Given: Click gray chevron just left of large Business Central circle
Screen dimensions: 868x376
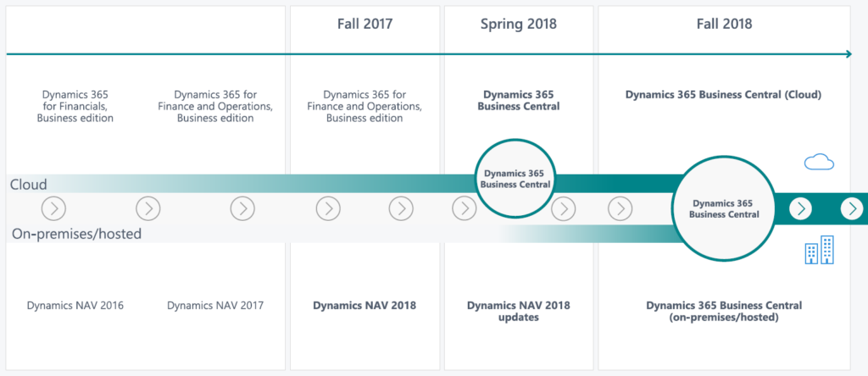Looking at the screenshot, I should 620,208.
